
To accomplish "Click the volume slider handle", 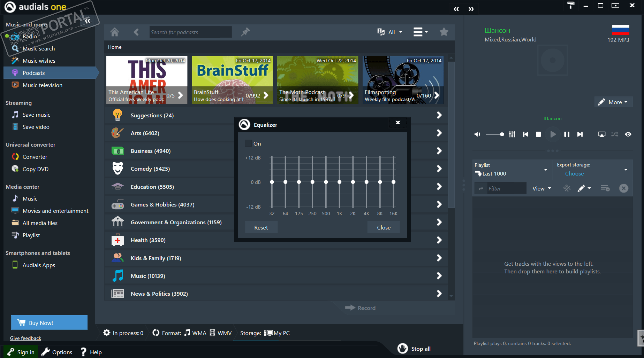I will pos(502,134).
